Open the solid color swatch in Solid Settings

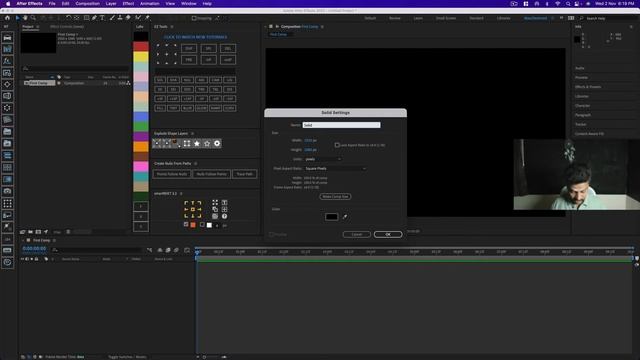(331, 217)
